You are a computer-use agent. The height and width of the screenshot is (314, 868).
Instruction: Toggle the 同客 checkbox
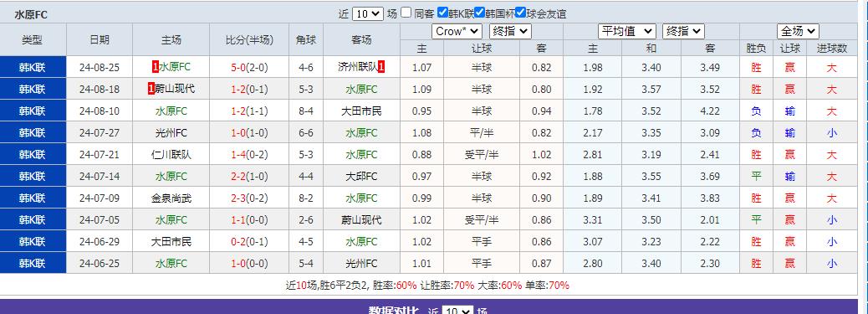tap(406, 13)
